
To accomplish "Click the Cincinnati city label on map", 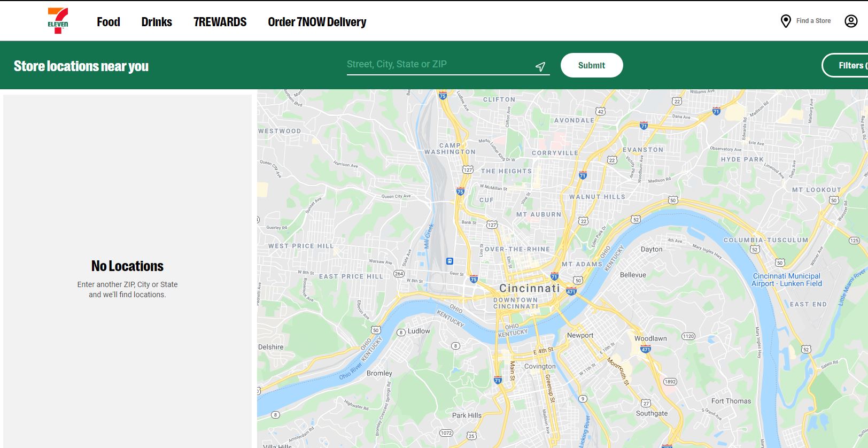I will click(x=529, y=288).
